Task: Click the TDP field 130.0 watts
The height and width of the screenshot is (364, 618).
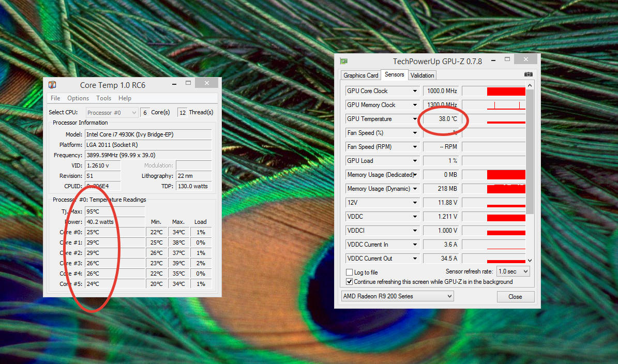Action: (194, 186)
